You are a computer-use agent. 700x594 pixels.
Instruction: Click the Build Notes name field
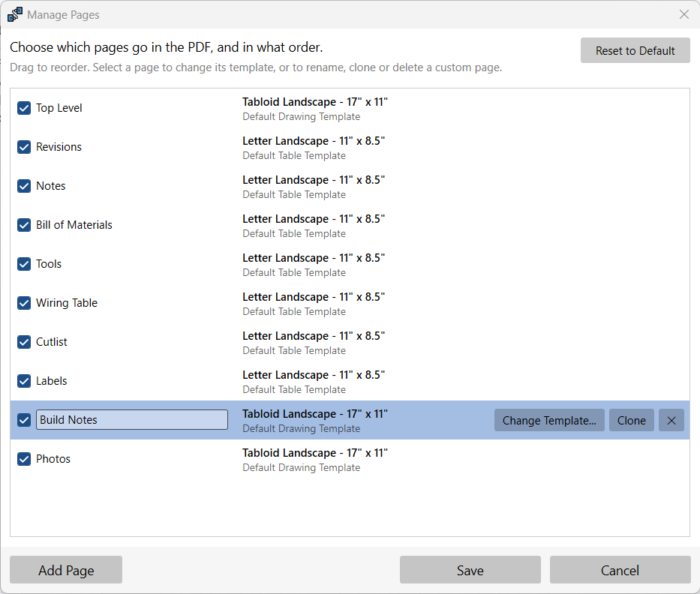(x=132, y=420)
